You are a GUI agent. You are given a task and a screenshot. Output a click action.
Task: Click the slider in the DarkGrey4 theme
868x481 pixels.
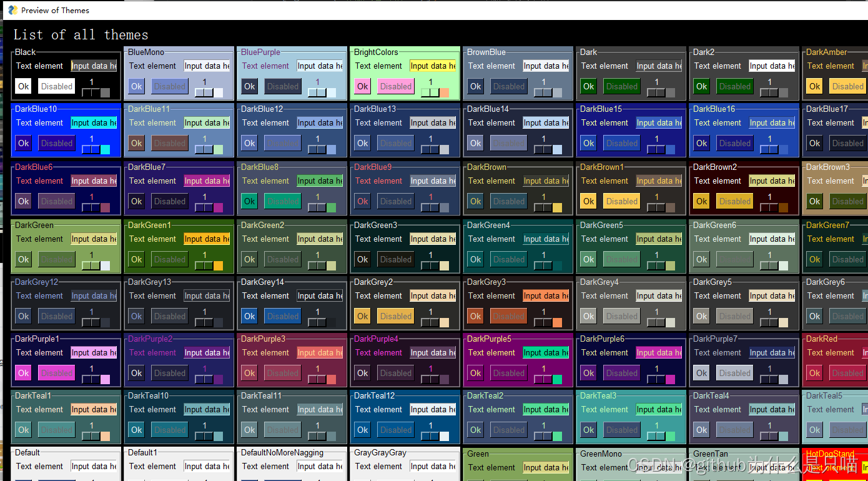[x=661, y=322]
